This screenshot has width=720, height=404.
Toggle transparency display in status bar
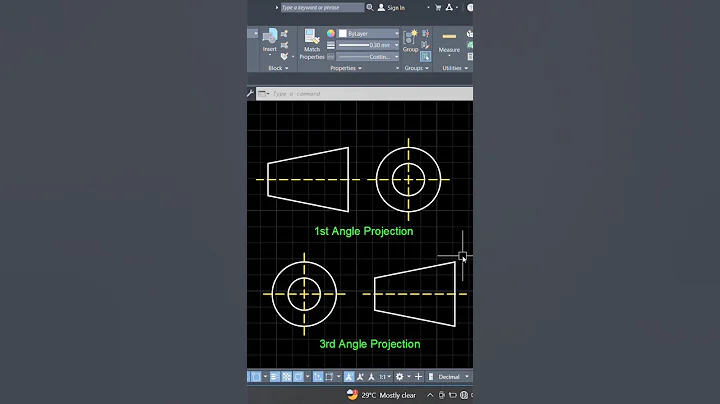tap(287, 377)
